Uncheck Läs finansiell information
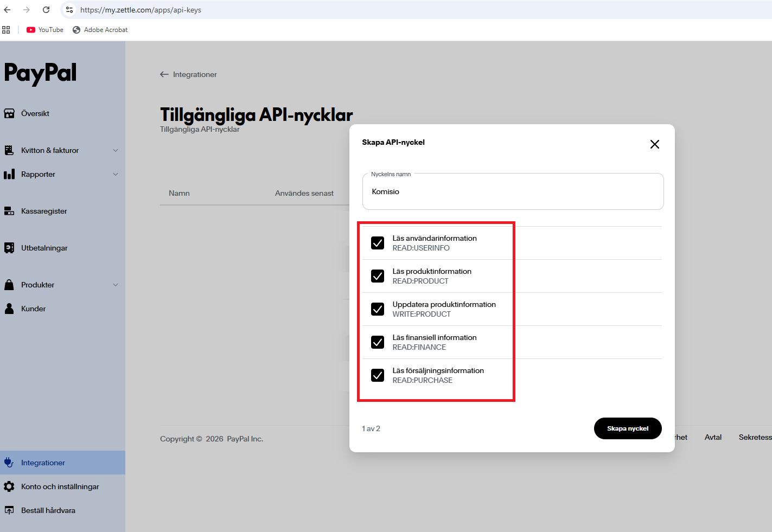772x532 pixels. coord(378,342)
